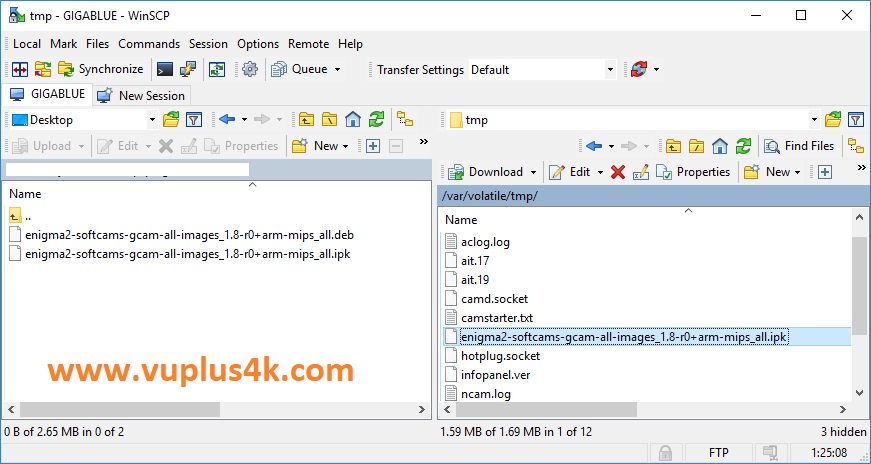
Task: Select ncam.log in remote panel
Action: pos(485,394)
